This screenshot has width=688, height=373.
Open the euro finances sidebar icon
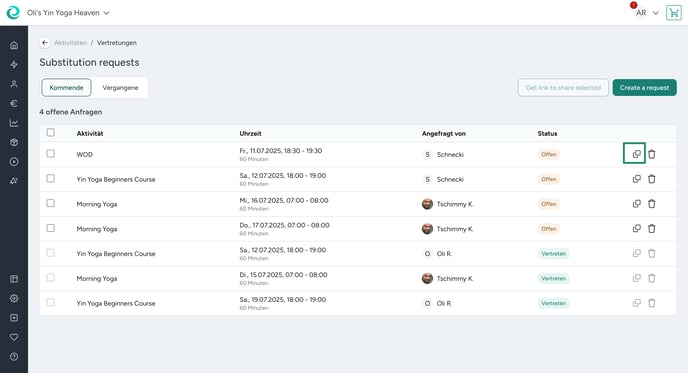pos(14,104)
